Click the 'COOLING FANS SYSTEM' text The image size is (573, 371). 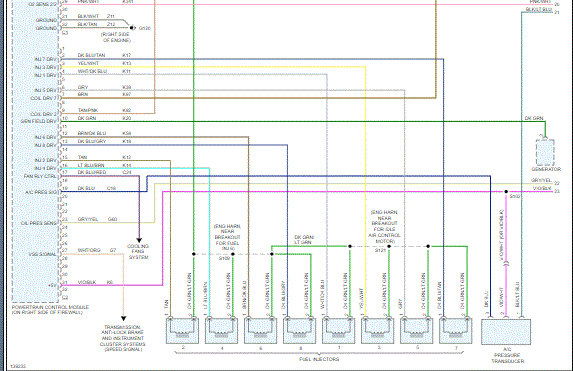coord(138,252)
